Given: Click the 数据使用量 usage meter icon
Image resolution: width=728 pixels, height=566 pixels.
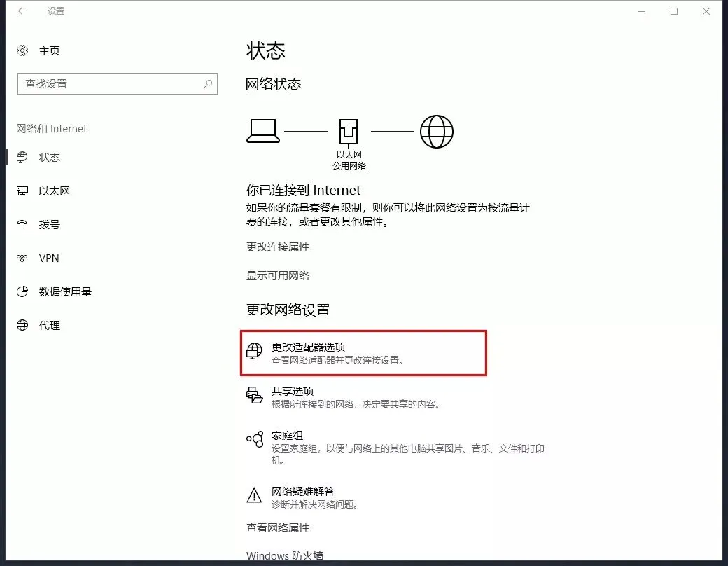Looking at the screenshot, I should (x=22, y=291).
